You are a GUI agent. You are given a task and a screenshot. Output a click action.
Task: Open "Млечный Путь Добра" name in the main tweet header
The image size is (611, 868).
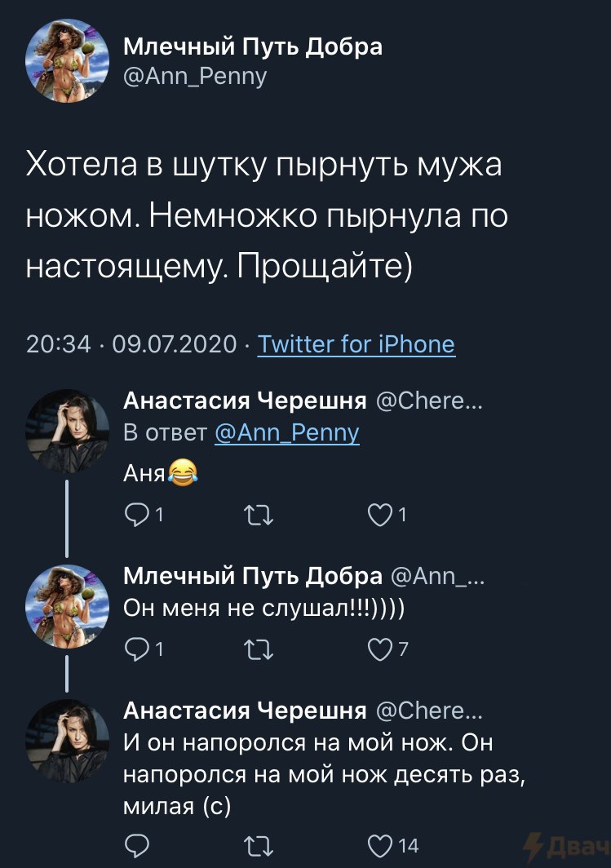(253, 47)
